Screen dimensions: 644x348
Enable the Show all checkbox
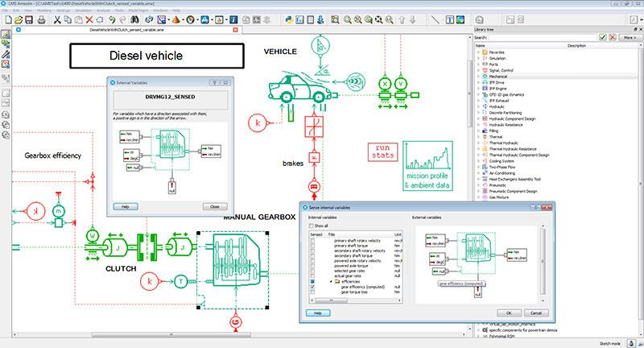(x=312, y=226)
